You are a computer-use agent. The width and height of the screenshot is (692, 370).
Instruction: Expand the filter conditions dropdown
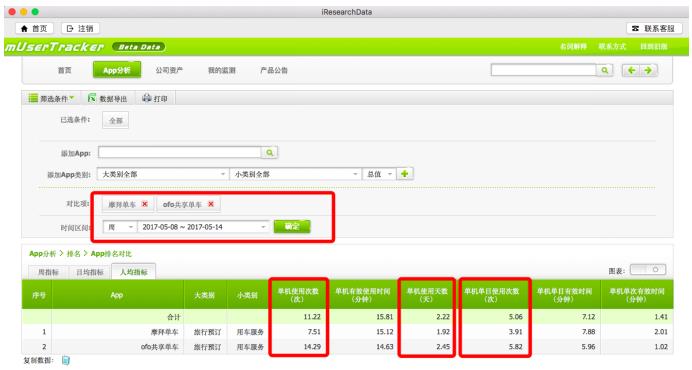click(x=51, y=98)
